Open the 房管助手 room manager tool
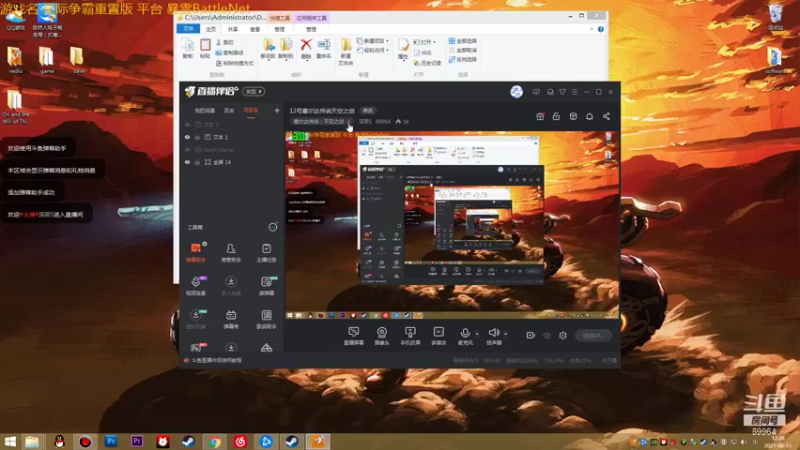The width and height of the screenshot is (800, 450). pos(231,253)
